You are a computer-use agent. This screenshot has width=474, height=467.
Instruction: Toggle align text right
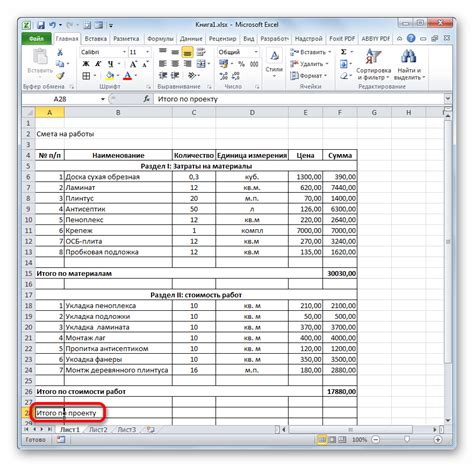click(187, 64)
